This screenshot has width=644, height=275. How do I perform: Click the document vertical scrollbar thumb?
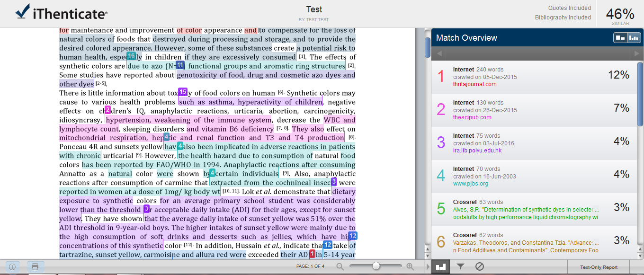tap(427, 47)
